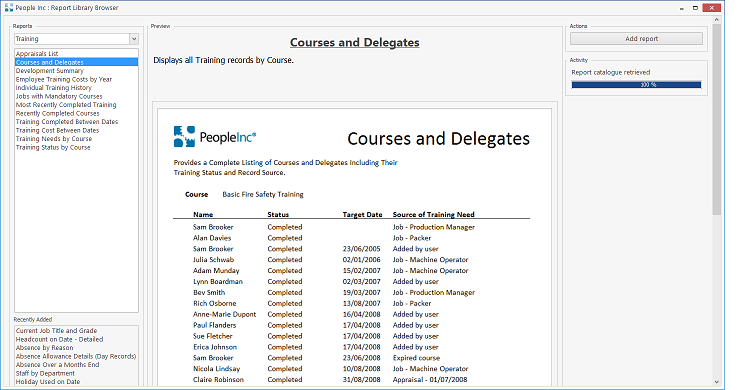Click Expired course source entry
750x390 pixels.
click(x=416, y=358)
